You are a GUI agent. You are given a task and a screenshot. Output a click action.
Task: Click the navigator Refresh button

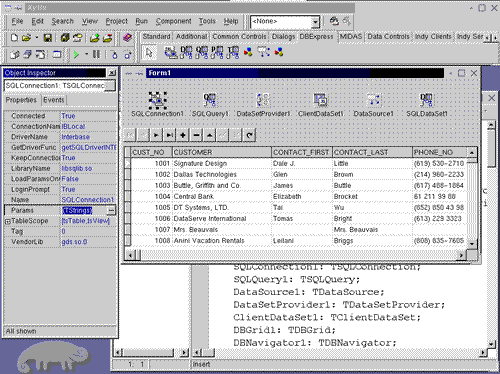pos(249,135)
